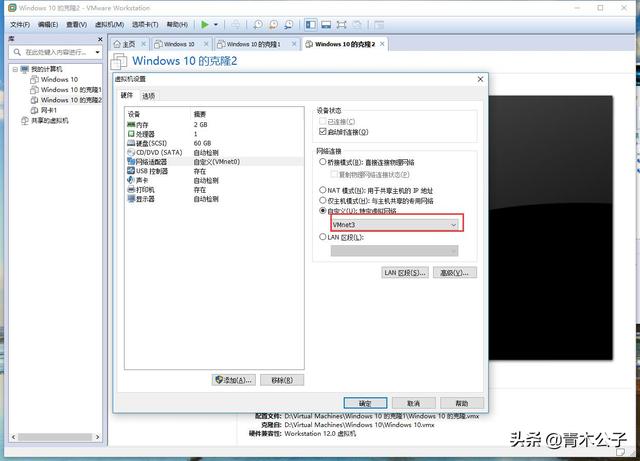Click the full screen mode toolbar icon
This screenshot has width=640, height=461.
pos(341,25)
